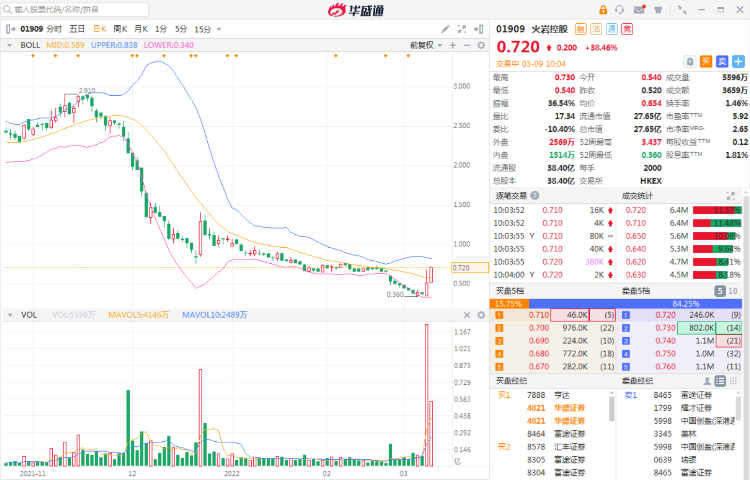Screen dimensions: 750x480
Task: Click 华盛通 logo in title bar
Action: [356, 10]
